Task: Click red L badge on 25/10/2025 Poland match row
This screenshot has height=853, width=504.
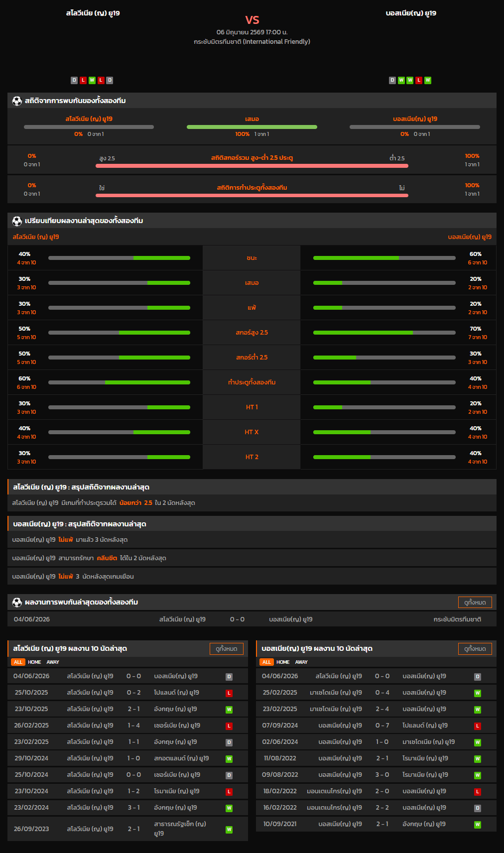Action: [229, 693]
